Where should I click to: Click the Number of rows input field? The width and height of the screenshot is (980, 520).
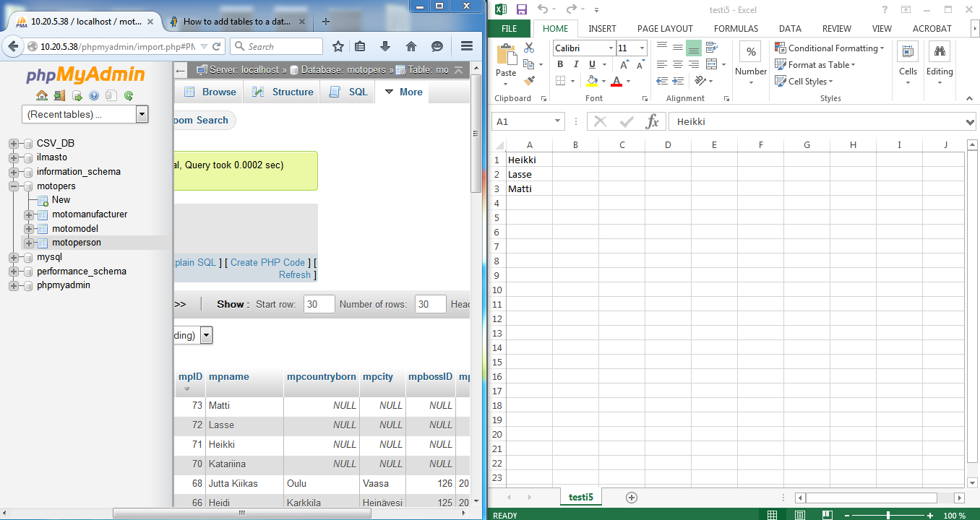coord(430,304)
